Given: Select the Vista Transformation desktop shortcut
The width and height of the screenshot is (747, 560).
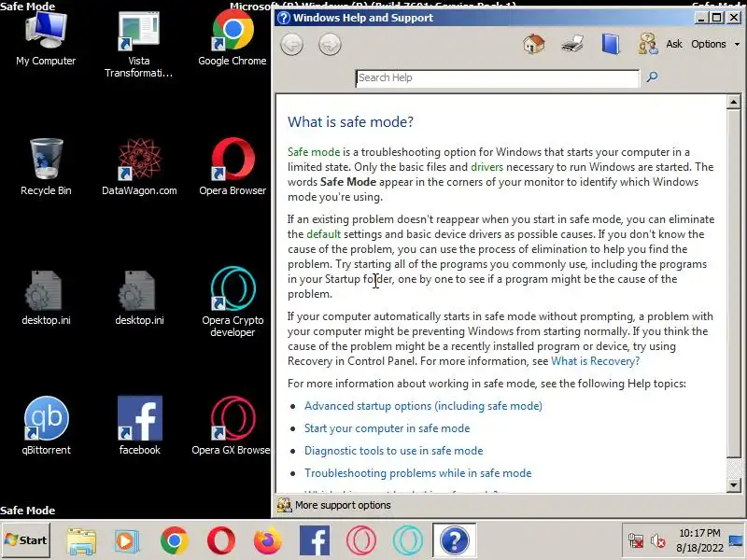Looking at the screenshot, I should [x=138, y=45].
